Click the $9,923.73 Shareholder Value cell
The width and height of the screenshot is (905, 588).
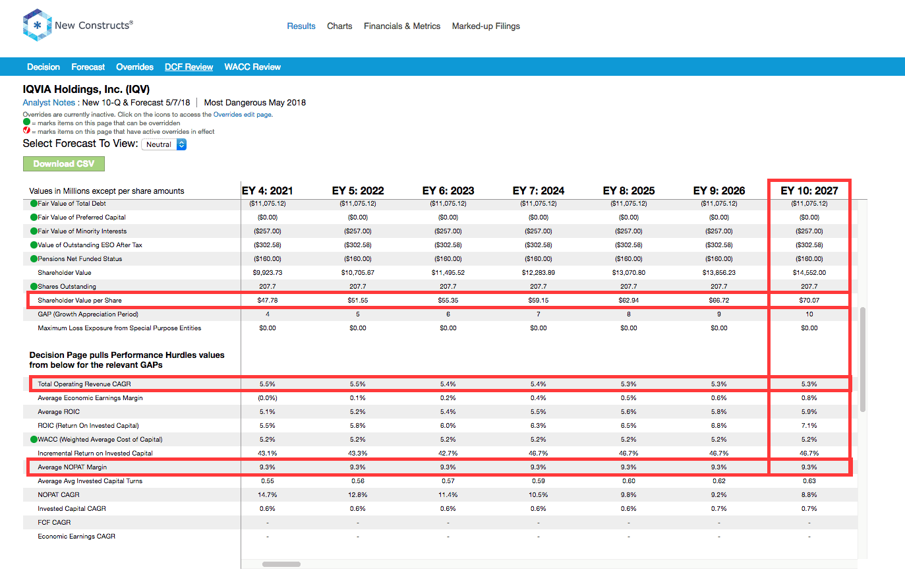[x=268, y=272]
